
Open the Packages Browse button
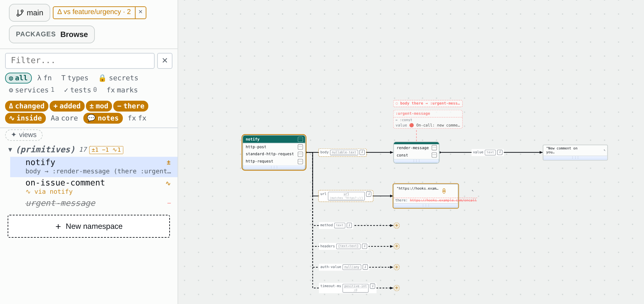(52, 34)
